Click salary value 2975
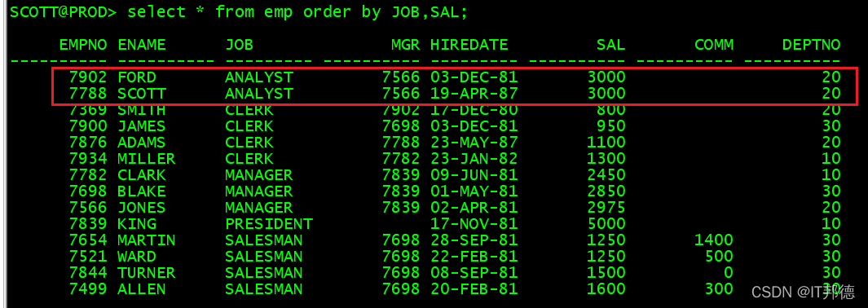 (606, 207)
